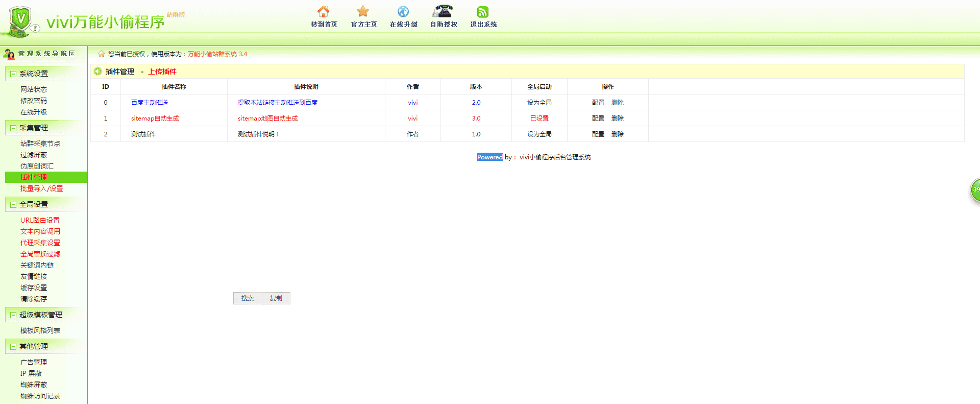Open 清除缓存 in the sidebar

34,299
